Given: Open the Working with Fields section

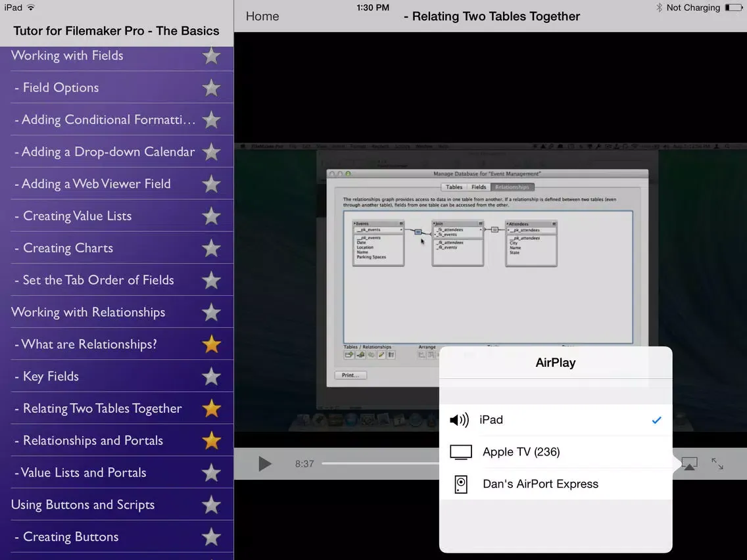Looking at the screenshot, I should click(x=67, y=56).
